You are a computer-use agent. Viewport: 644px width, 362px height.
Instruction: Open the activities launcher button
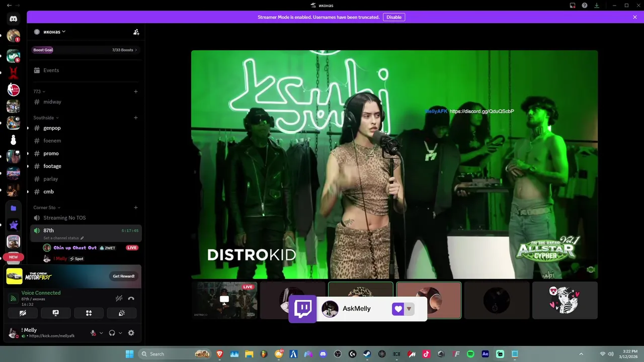tap(89, 313)
